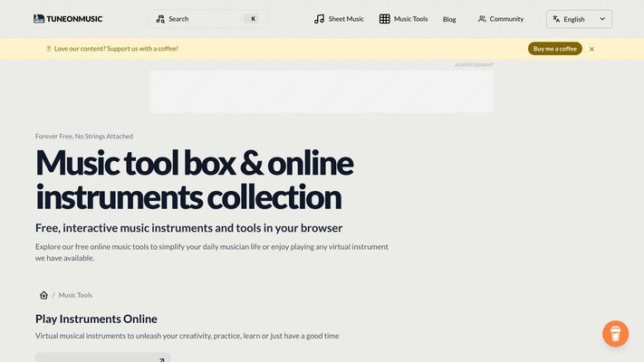Click the small coffee icon in yellow banner

[48, 49]
